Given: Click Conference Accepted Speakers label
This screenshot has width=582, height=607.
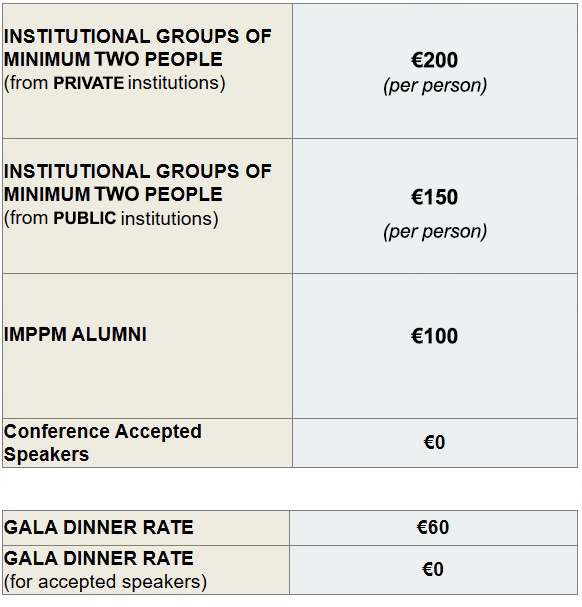Looking at the screenshot, I should [103, 442].
